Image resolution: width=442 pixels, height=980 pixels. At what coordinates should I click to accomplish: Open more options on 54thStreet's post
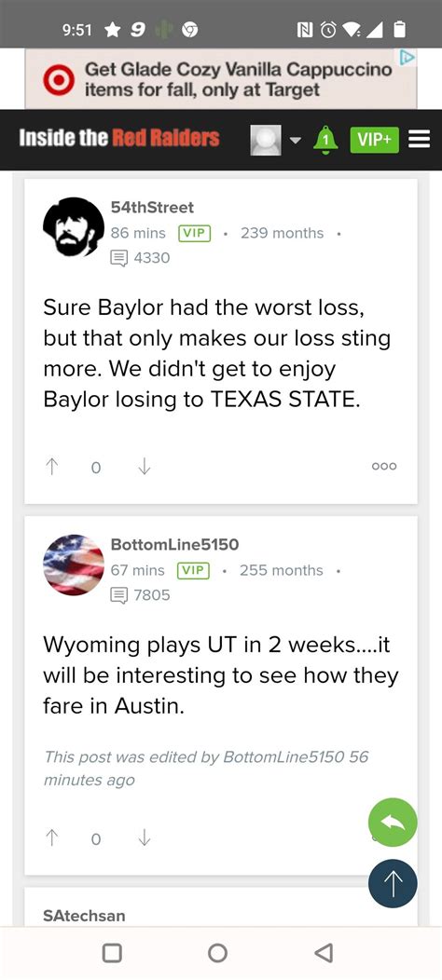pyautogui.click(x=384, y=467)
